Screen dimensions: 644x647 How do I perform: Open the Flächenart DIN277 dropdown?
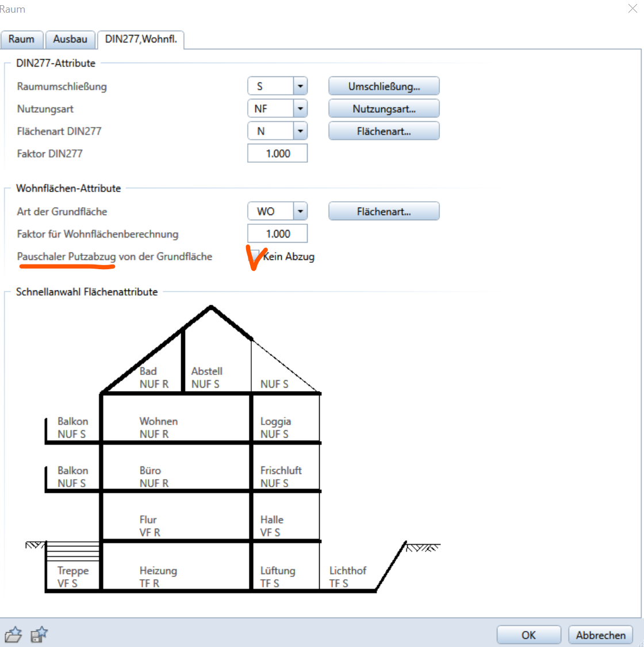300,131
